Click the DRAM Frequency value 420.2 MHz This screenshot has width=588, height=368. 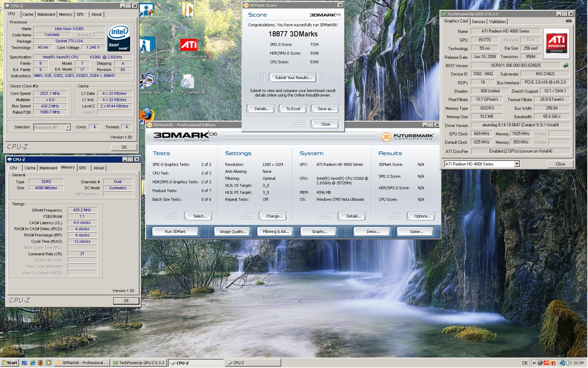click(82, 210)
